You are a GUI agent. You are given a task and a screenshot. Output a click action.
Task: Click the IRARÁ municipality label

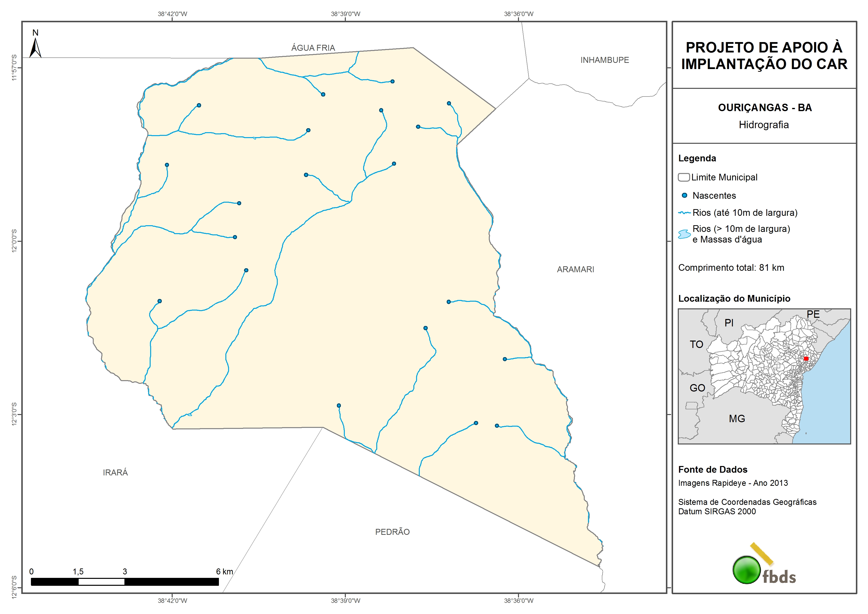tap(115, 472)
